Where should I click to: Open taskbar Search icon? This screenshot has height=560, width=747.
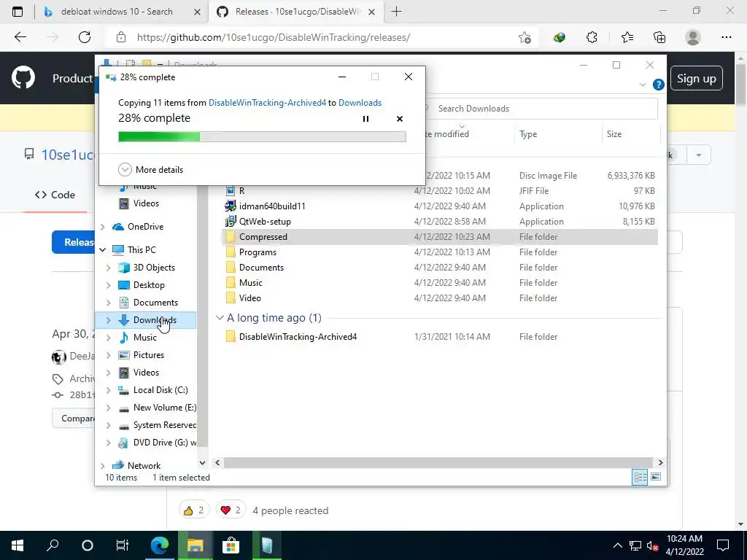[53, 545]
